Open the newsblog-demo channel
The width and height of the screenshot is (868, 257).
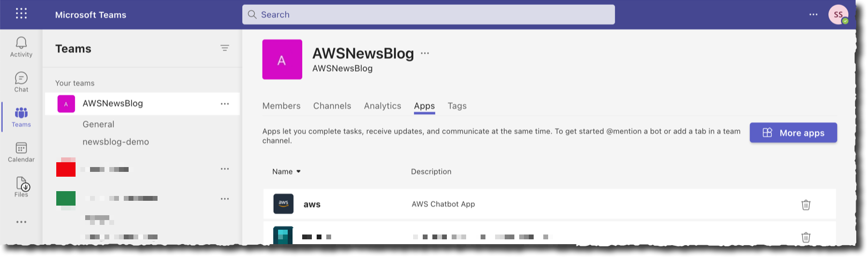(x=116, y=142)
